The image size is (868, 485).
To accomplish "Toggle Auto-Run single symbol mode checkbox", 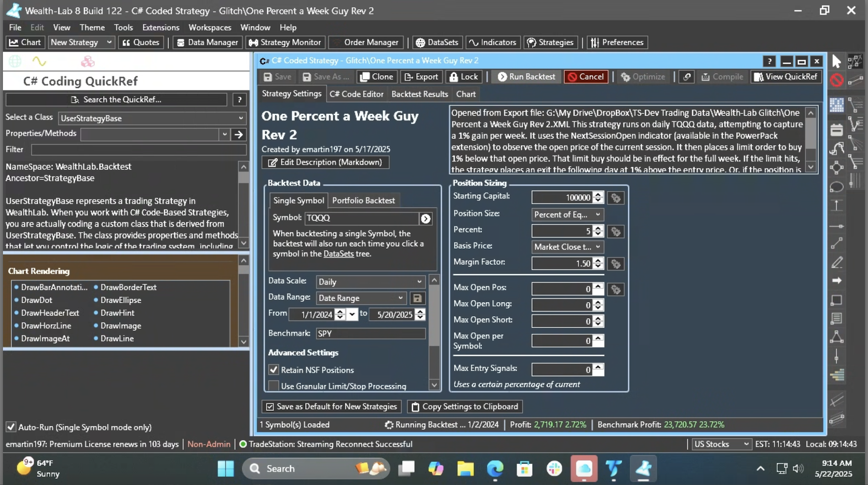I will [x=11, y=427].
